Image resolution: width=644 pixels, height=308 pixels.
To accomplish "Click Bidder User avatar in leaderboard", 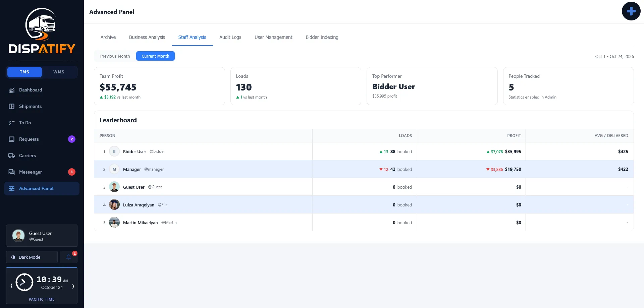I will click(114, 151).
